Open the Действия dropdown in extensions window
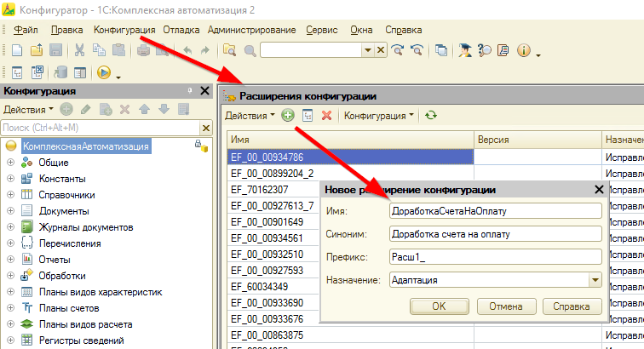 click(250, 116)
